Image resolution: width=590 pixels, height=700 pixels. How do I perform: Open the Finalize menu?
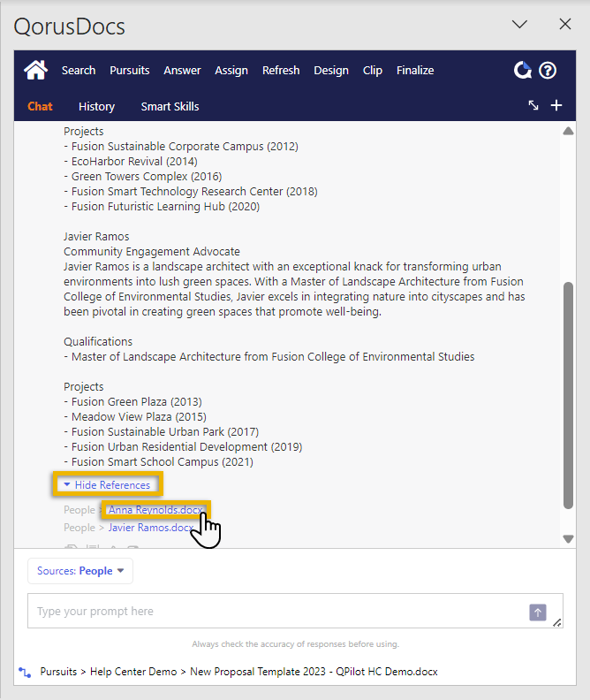tap(415, 70)
